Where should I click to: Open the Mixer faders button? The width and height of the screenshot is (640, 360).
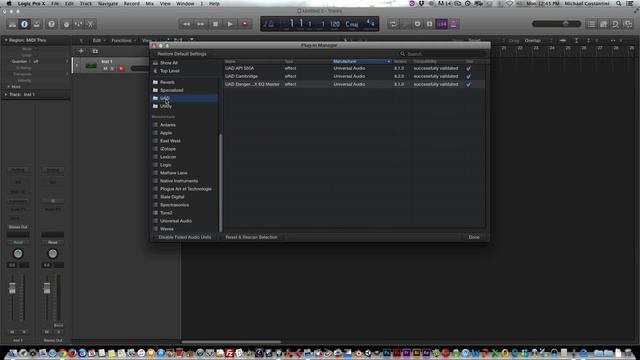coord(78,24)
